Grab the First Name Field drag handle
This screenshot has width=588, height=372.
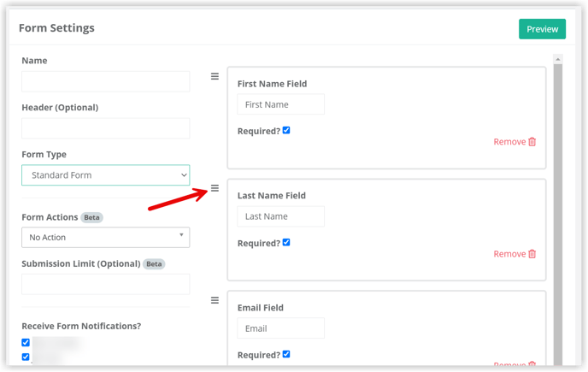(x=215, y=77)
